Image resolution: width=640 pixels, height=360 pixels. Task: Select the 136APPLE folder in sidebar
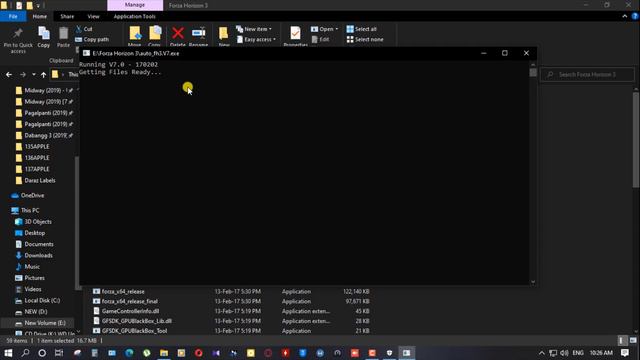coord(38,158)
